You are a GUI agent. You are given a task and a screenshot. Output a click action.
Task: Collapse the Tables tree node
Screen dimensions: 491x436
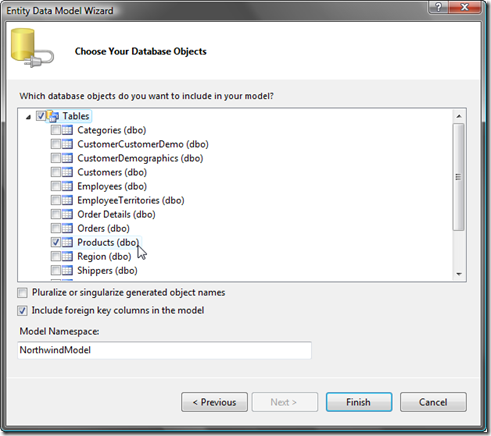point(29,117)
